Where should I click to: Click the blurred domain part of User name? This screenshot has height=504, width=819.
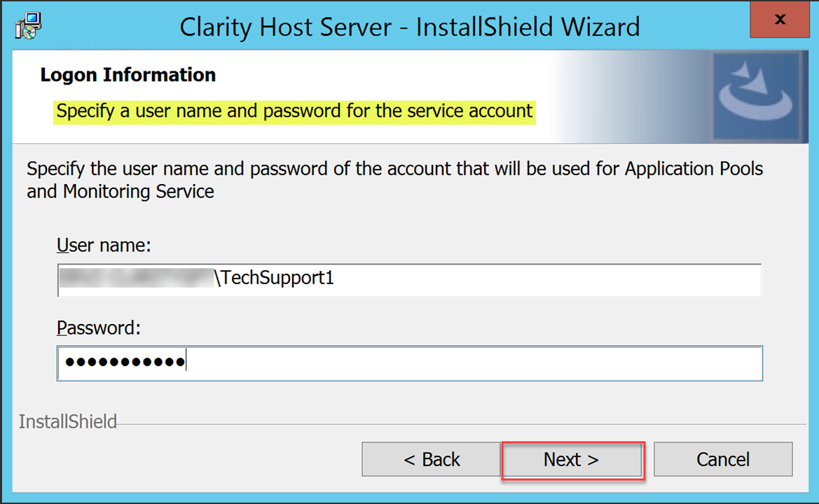pyautogui.click(x=136, y=278)
